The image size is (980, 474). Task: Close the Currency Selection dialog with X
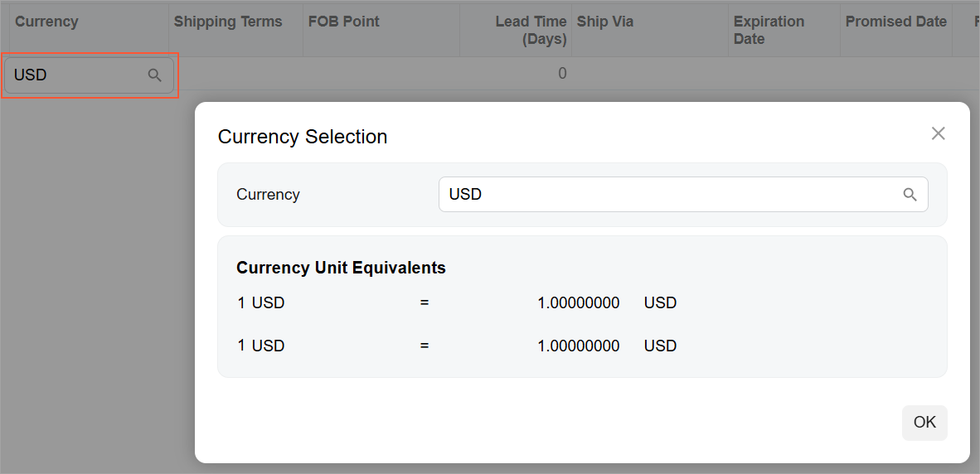938,133
